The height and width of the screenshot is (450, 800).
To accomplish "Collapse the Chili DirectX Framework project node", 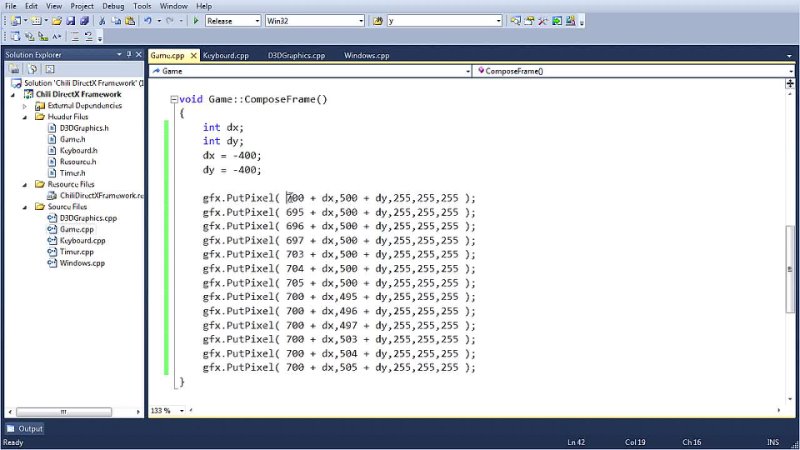I will point(13,94).
